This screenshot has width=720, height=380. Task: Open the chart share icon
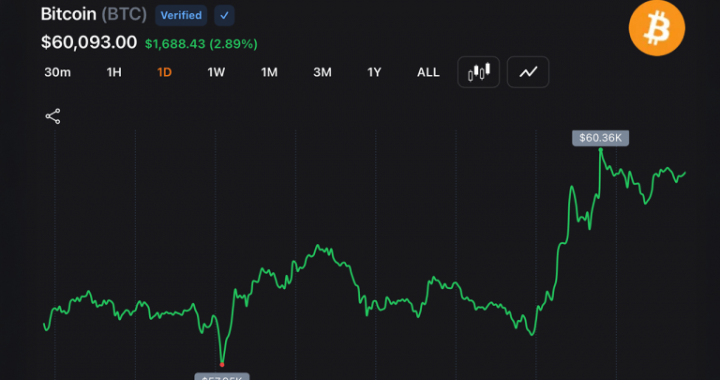coord(53,117)
